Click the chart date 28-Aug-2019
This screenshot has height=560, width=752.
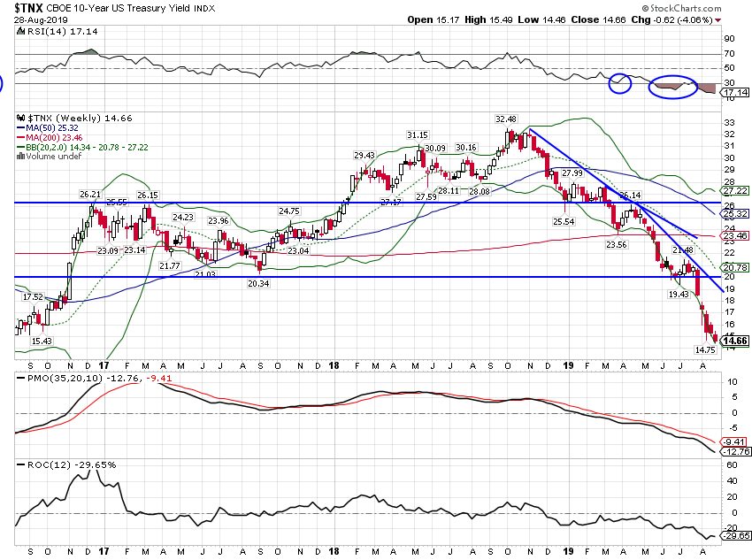41,20
